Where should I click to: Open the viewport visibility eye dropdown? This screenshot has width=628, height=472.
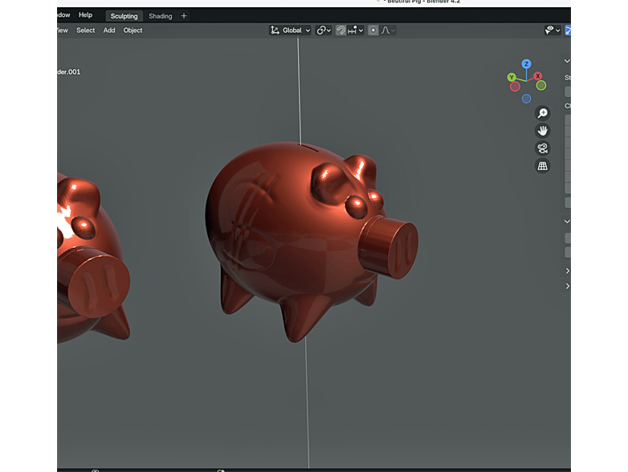tap(551, 30)
